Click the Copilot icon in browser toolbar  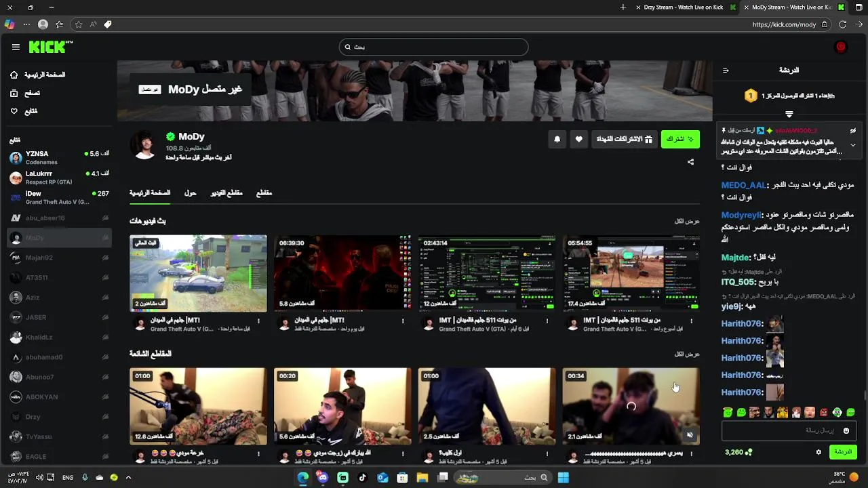(x=9, y=24)
